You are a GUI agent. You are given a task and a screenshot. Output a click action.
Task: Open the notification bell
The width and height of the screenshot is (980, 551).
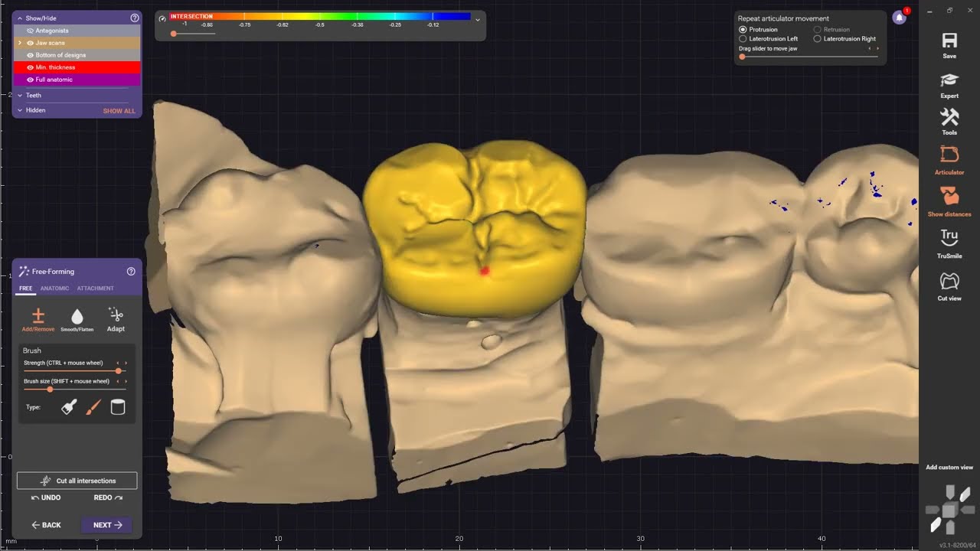pos(900,18)
